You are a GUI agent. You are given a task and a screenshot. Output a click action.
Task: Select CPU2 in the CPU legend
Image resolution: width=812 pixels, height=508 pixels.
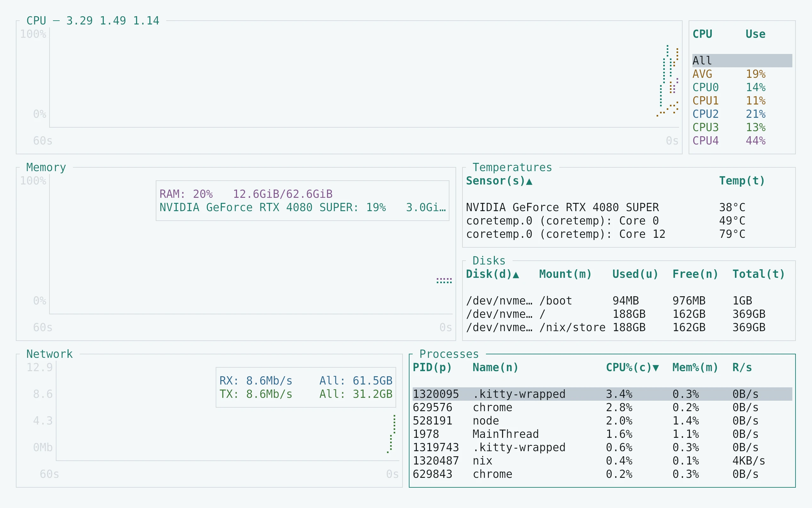(x=742, y=114)
